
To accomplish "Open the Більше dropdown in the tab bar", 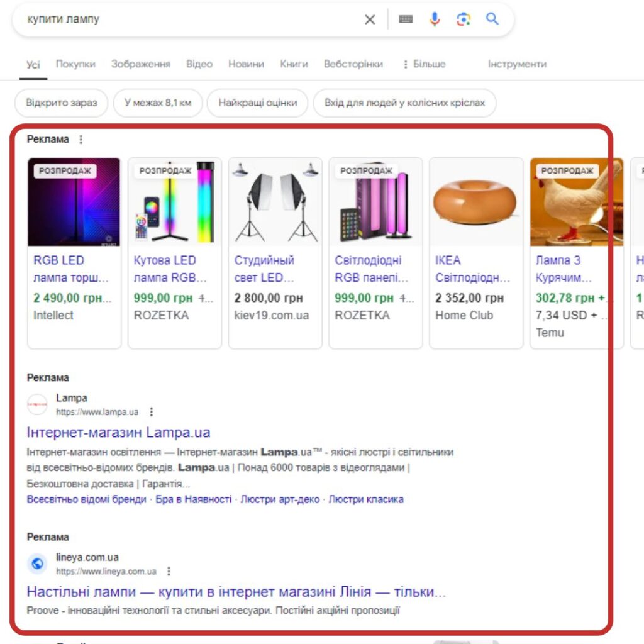I will (x=431, y=64).
